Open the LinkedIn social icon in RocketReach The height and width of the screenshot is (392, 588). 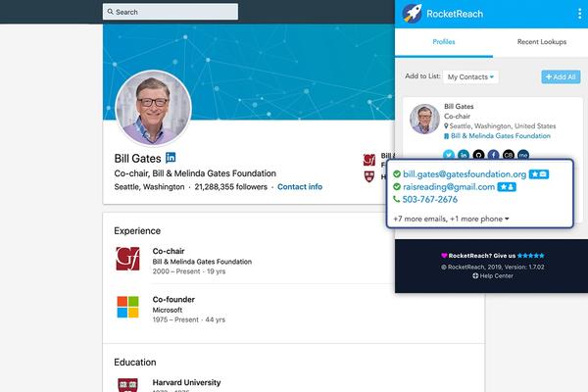[x=464, y=155]
